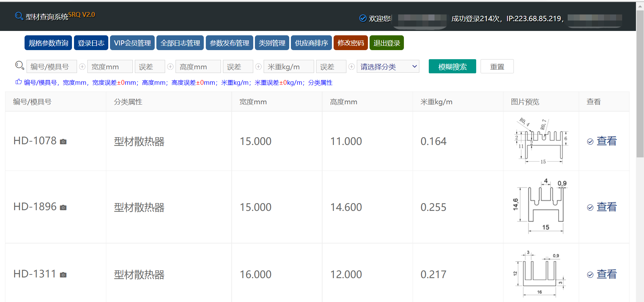Click the camera icon beside HD-1311
This screenshot has height=302, width=644.
63,275
